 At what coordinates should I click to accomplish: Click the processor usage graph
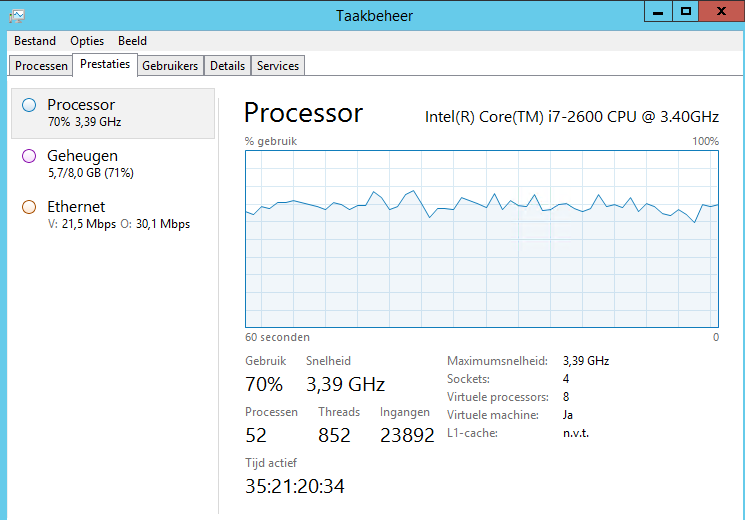pyautogui.click(x=482, y=239)
